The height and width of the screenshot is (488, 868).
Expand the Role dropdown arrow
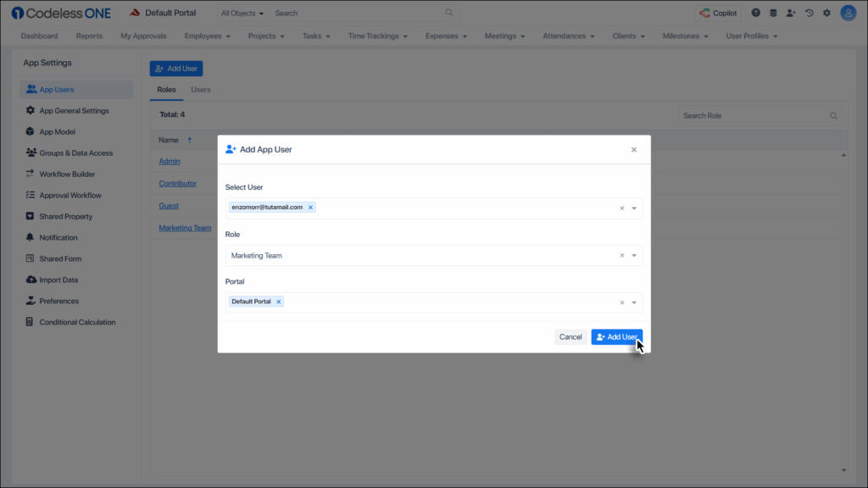[x=634, y=256]
